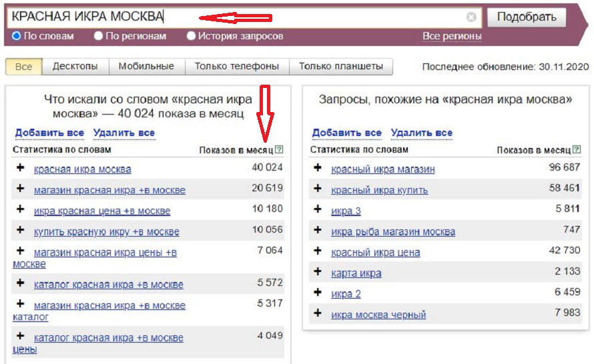Image resolution: width=594 pixels, height=364 pixels.
Task: Click left panel «Добавить все» link
Action: click(49, 133)
